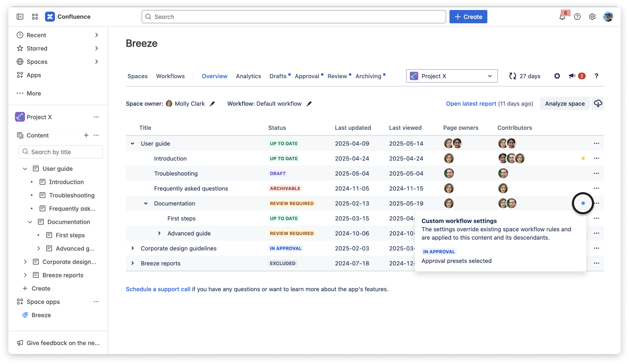Collapse the Documentation table row

point(146,203)
